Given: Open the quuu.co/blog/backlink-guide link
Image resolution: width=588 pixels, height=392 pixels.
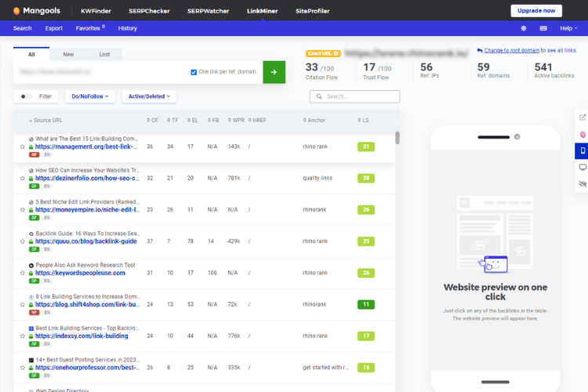Looking at the screenshot, I should pyautogui.click(x=86, y=241).
